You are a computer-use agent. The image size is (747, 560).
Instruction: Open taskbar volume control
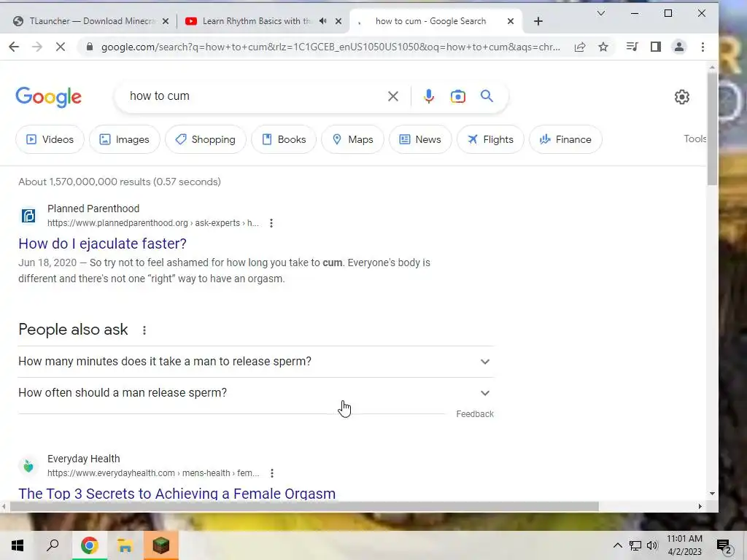point(652,545)
